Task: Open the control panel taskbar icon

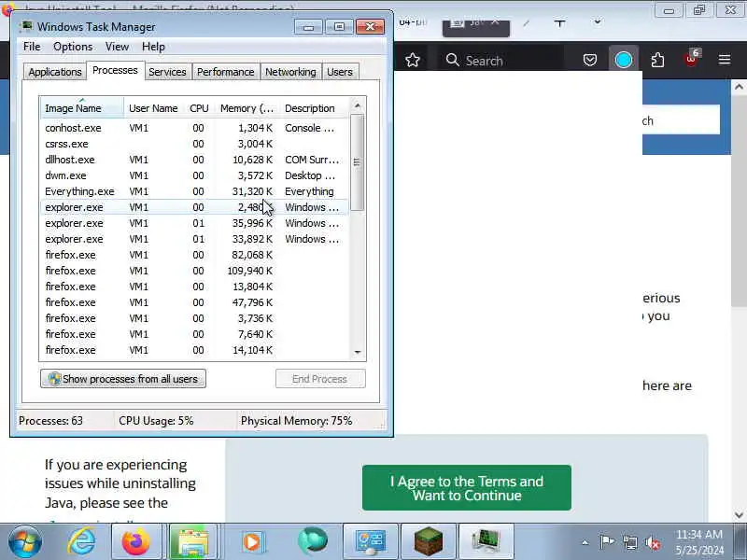Action: (x=371, y=541)
